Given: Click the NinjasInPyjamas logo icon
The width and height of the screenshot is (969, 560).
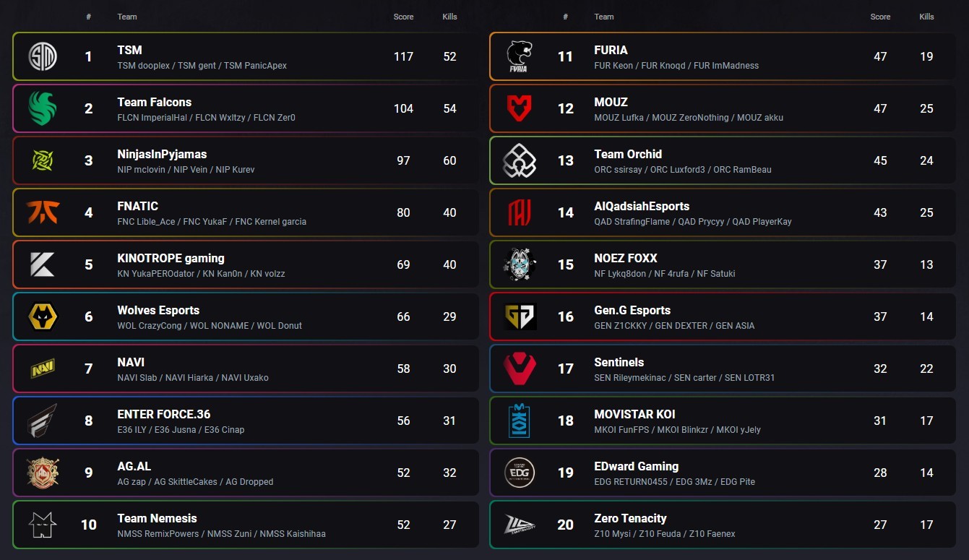Looking at the screenshot, I should [x=43, y=160].
